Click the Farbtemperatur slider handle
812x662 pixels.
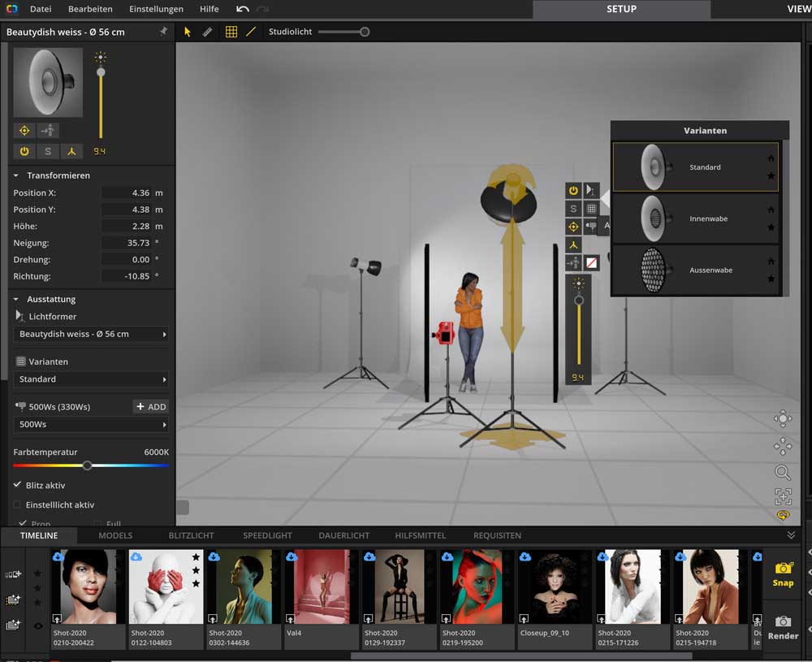point(87,465)
